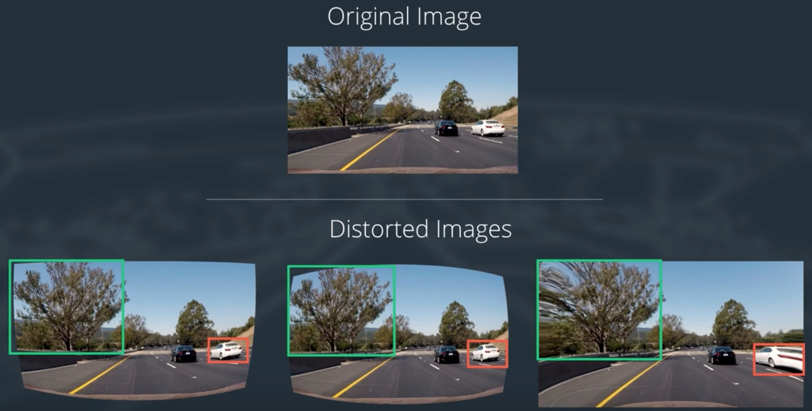Click green box in third distorted image
The width and height of the screenshot is (812, 411).
pos(600,310)
